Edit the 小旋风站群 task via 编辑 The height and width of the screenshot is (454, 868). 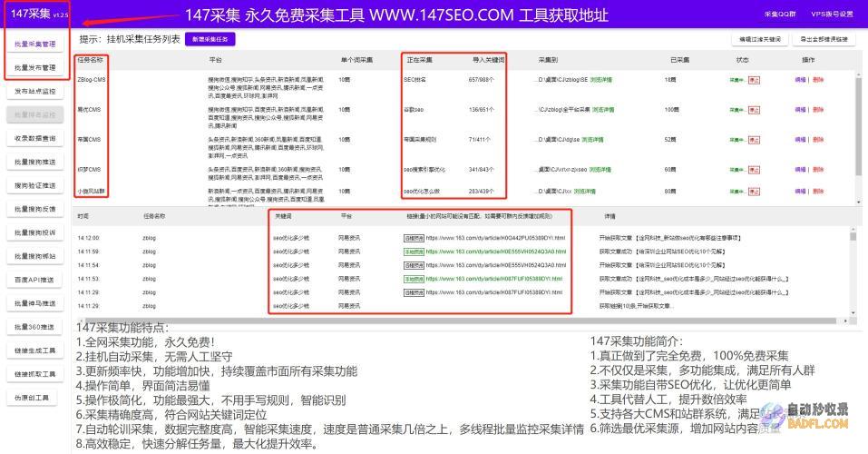[801, 192]
